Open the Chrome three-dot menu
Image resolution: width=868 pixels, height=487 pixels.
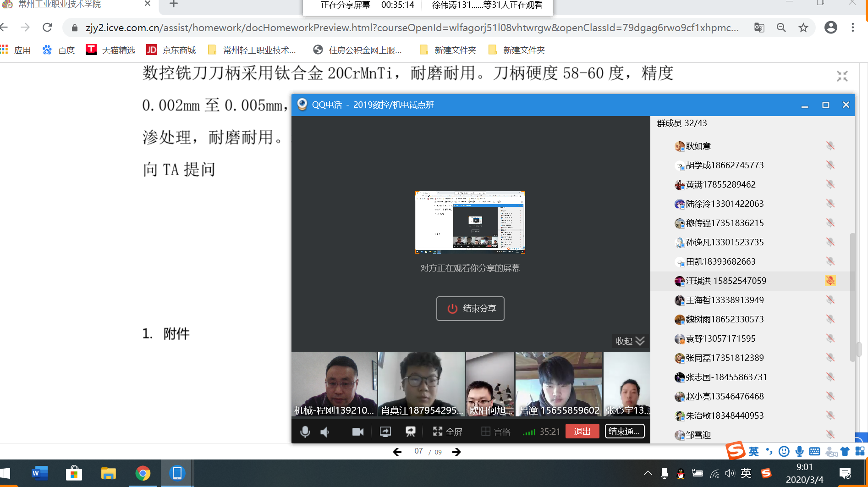(x=852, y=28)
